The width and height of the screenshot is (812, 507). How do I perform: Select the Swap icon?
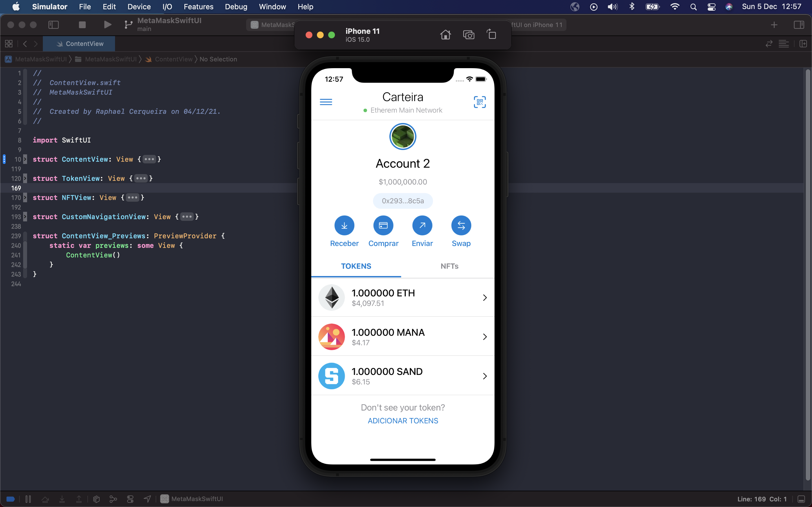tap(461, 225)
